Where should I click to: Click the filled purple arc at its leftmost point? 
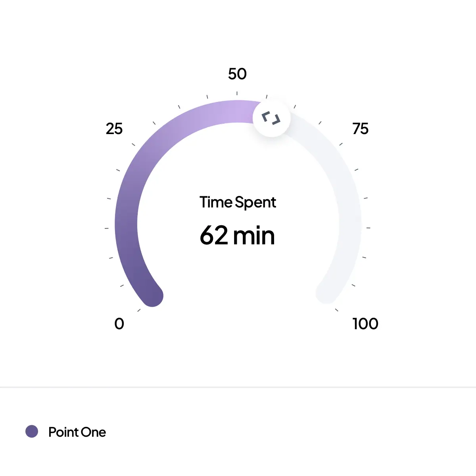pos(126,224)
